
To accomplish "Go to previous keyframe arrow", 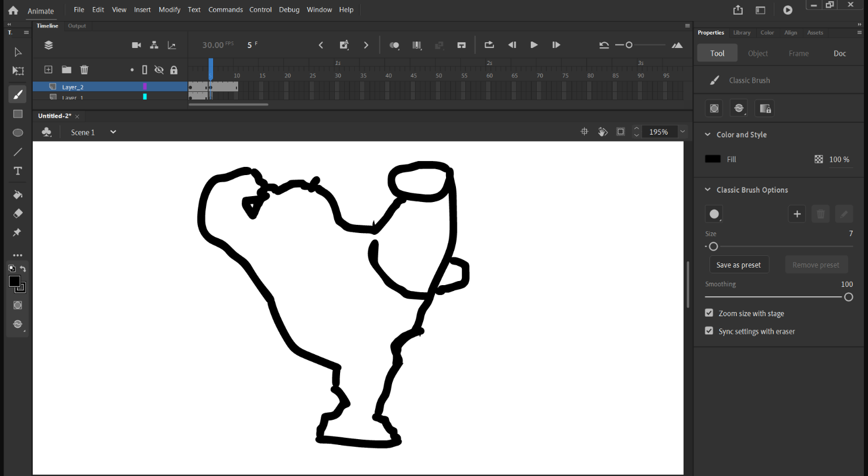I will click(321, 45).
